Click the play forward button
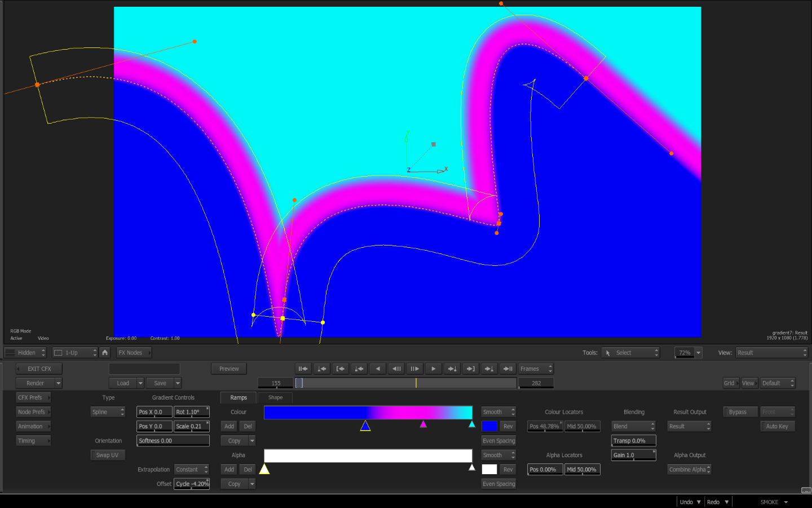The image size is (812, 508). tap(433, 369)
